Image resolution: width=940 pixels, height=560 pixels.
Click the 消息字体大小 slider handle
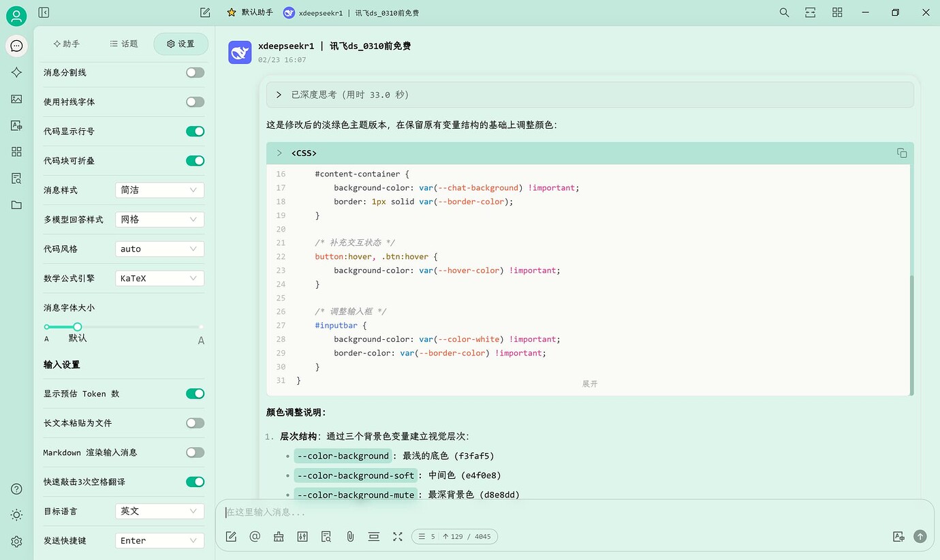tap(78, 327)
